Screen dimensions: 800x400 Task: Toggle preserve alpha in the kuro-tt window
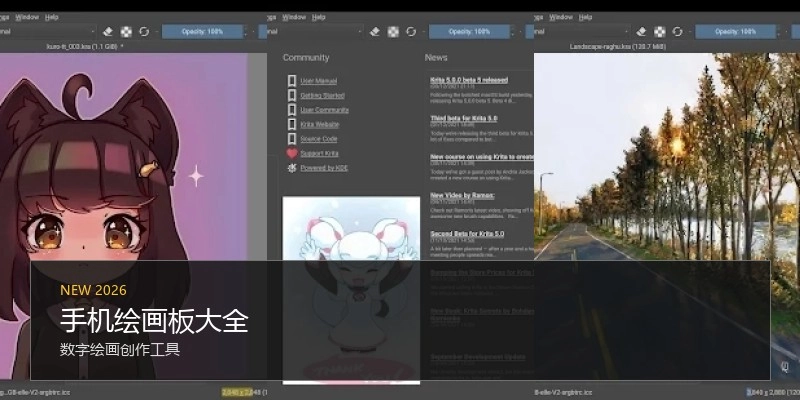(x=126, y=32)
